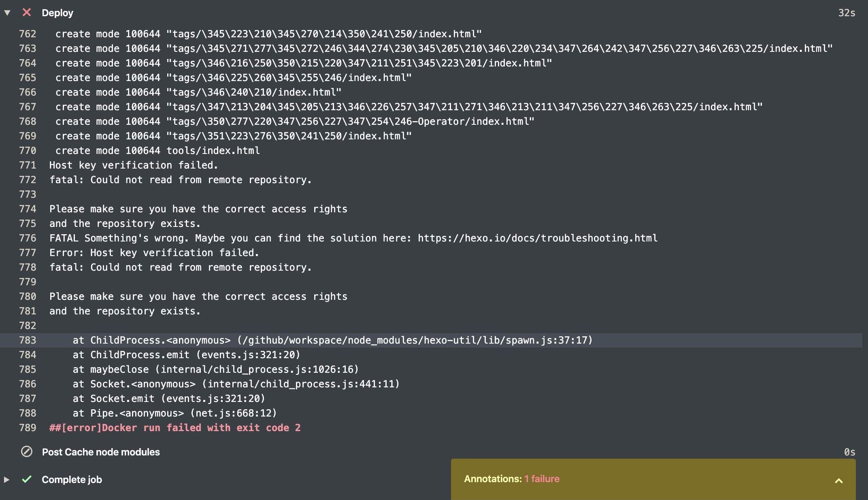Click the green checkmark by Complete job
The width and height of the screenshot is (868, 500).
(x=27, y=479)
